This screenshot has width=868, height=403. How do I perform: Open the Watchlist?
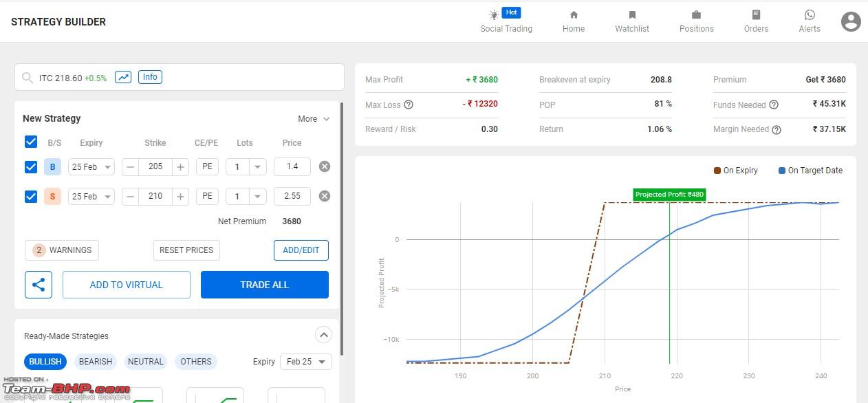pyautogui.click(x=632, y=21)
